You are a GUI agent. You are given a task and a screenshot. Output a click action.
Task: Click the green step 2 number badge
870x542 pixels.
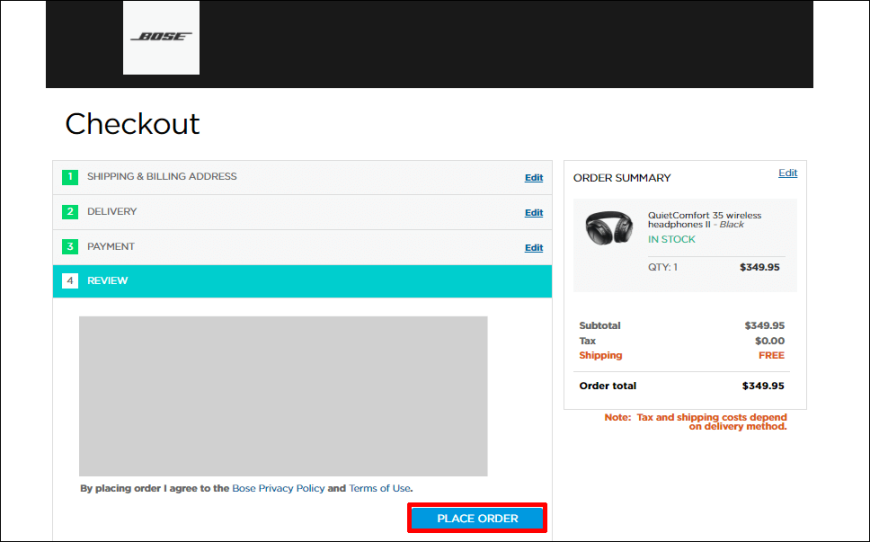70,211
